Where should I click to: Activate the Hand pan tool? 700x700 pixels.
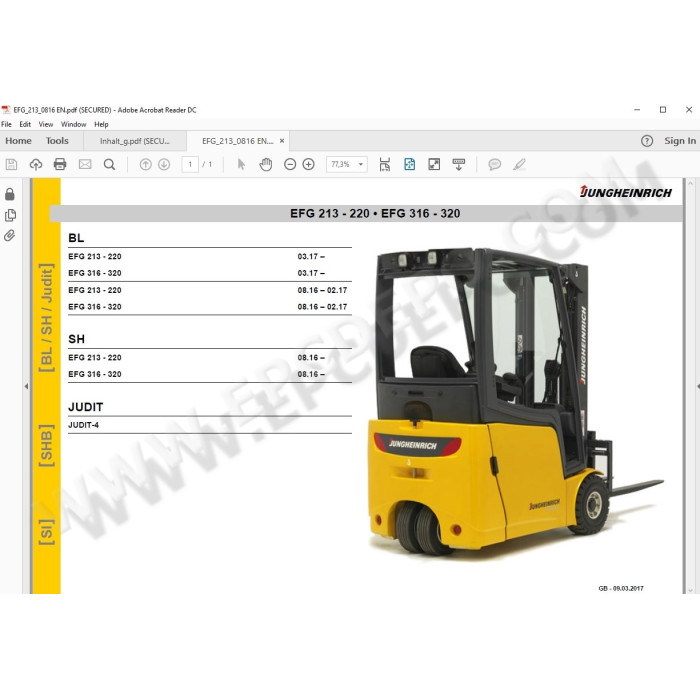266,165
